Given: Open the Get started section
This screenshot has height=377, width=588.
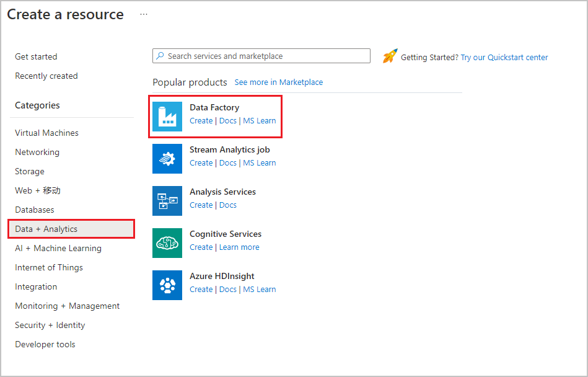Looking at the screenshot, I should point(36,56).
